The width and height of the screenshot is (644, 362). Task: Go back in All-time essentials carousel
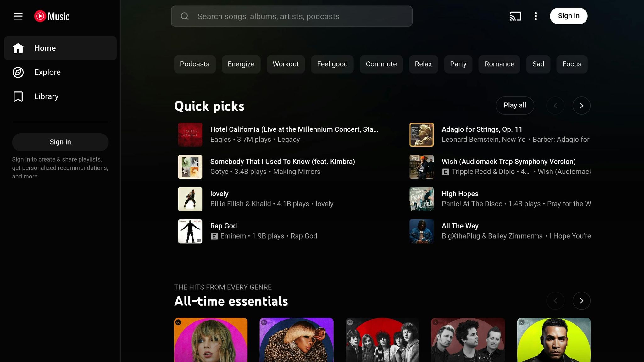555,301
